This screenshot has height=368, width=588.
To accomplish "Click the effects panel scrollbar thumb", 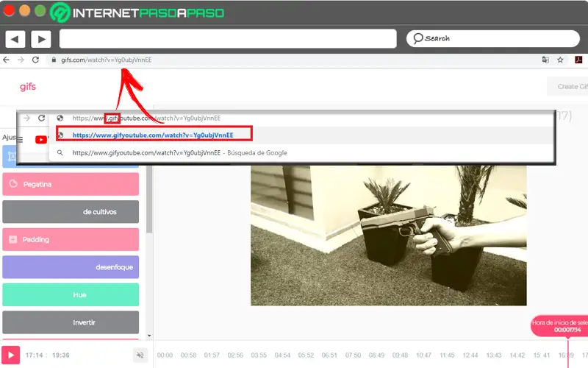I will pos(149,199).
